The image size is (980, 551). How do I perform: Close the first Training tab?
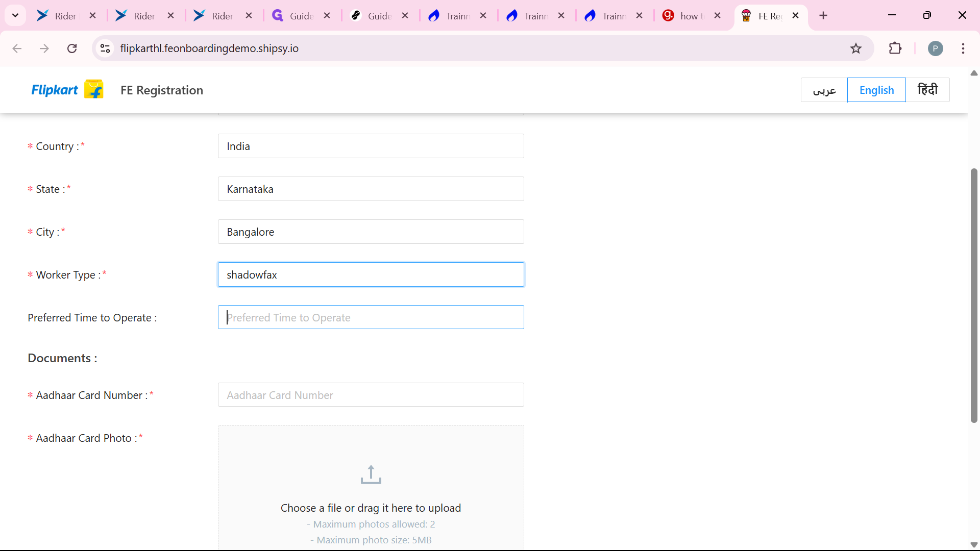(x=483, y=16)
